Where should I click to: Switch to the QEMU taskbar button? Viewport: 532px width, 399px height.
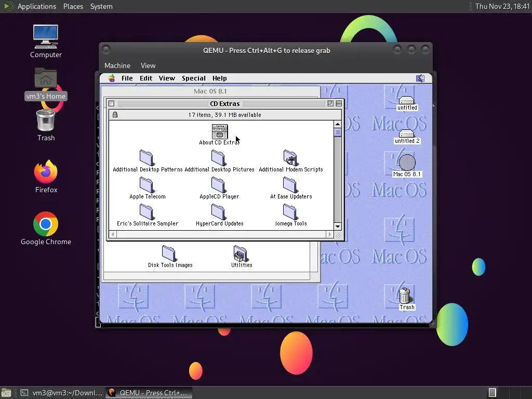click(149, 393)
